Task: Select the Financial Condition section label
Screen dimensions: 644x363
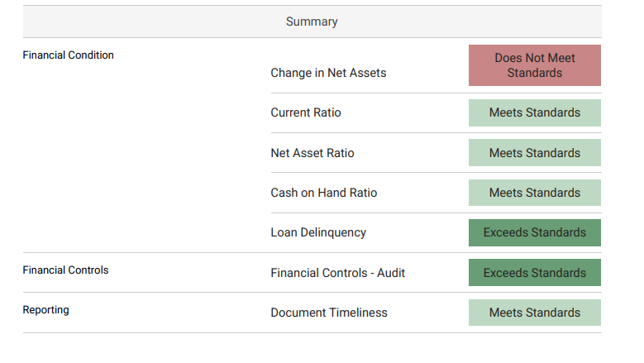Action: (69, 55)
